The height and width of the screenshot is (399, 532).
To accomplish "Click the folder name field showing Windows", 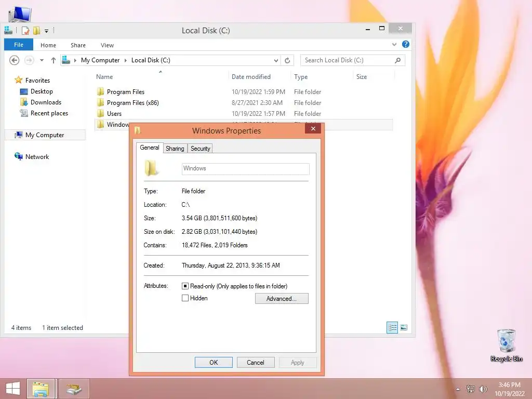I will [246, 169].
